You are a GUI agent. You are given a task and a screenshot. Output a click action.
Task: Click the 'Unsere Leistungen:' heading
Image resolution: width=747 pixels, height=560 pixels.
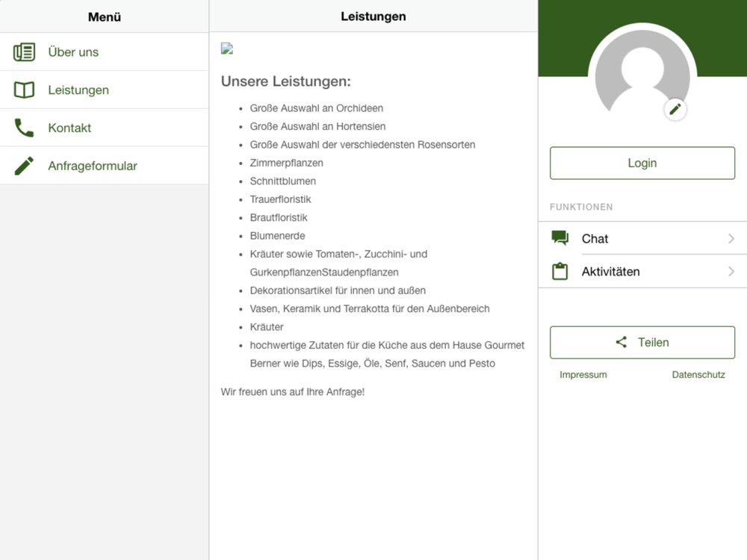(x=286, y=81)
